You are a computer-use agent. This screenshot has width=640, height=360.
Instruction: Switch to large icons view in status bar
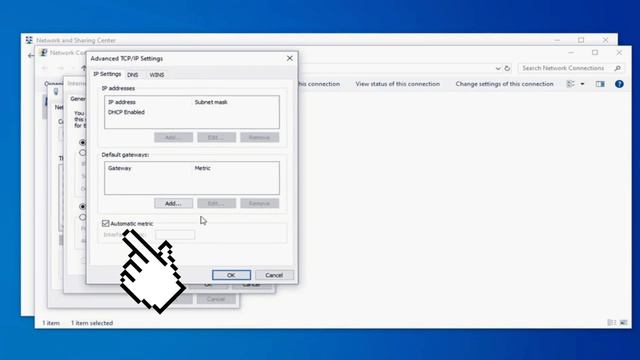tap(623, 322)
